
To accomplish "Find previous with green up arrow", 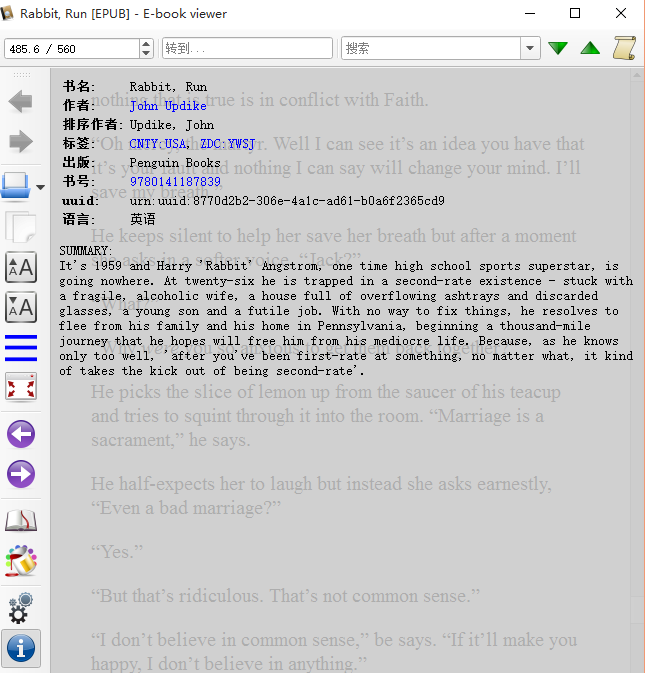I will coord(590,48).
